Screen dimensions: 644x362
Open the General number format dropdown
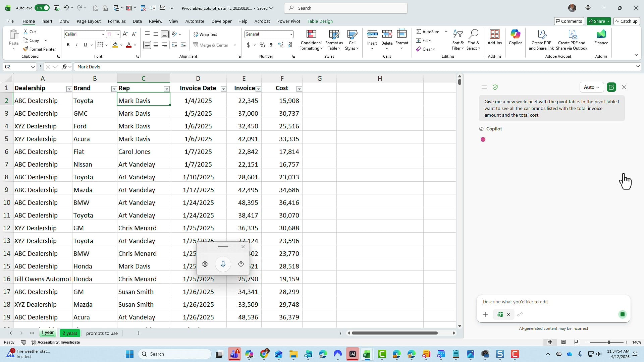[x=290, y=34]
